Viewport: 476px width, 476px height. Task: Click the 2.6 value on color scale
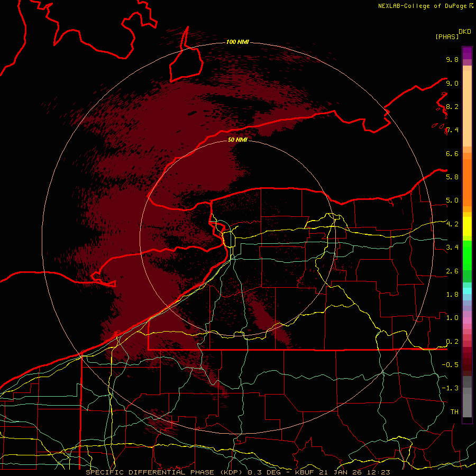point(452,271)
